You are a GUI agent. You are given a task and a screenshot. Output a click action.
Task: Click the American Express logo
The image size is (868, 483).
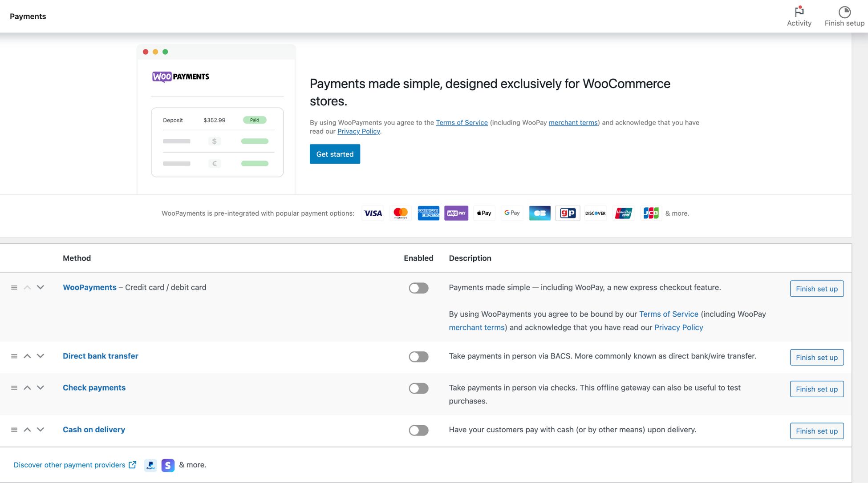[428, 213]
